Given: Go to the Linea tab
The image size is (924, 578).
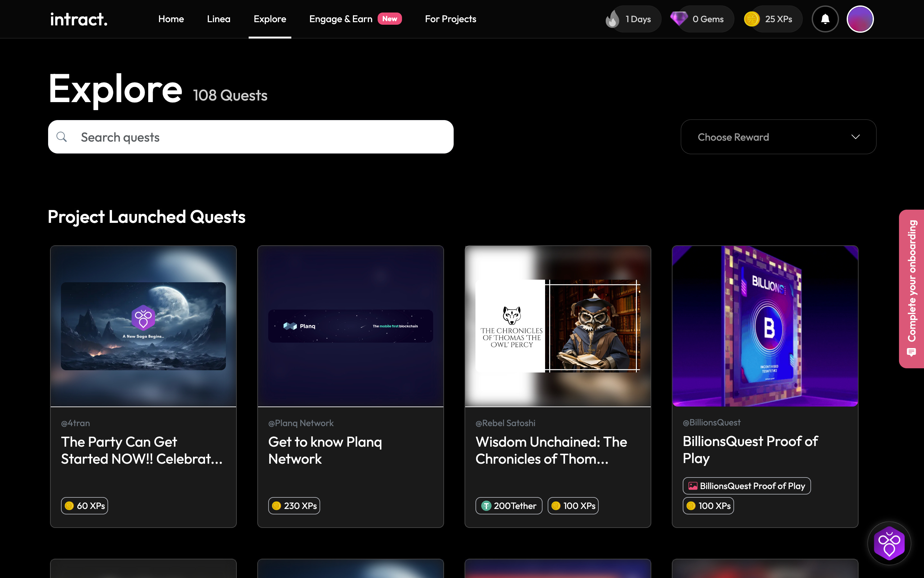Looking at the screenshot, I should 218,19.
